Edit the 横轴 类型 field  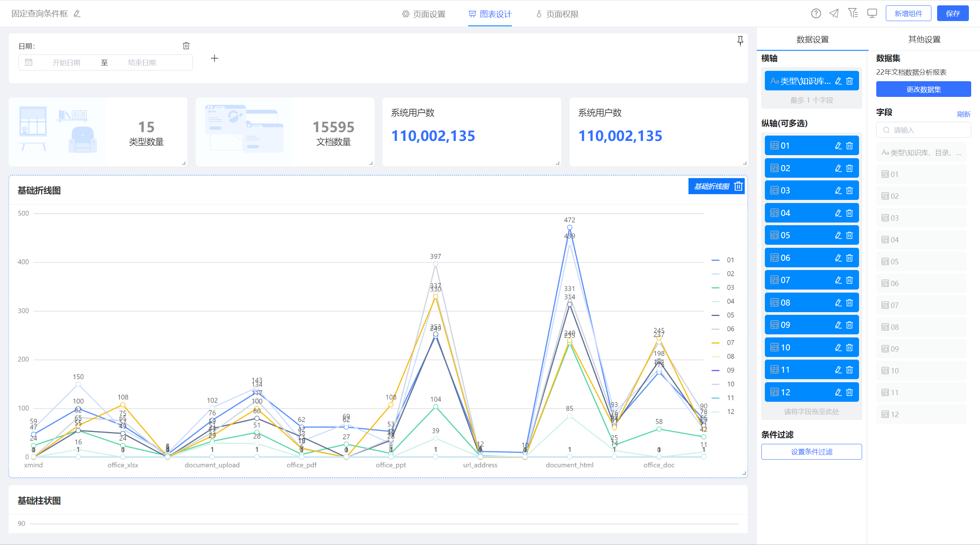(838, 81)
